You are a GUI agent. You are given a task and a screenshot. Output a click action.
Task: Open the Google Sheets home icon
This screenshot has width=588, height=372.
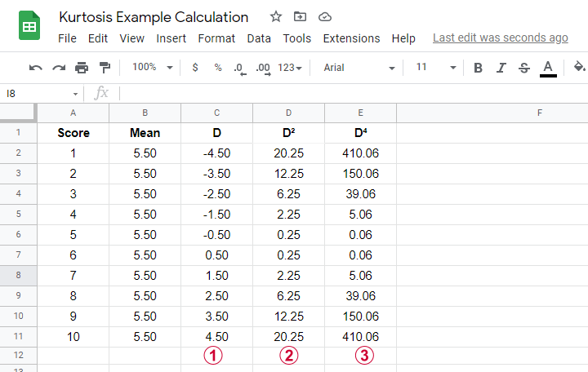[x=29, y=25]
